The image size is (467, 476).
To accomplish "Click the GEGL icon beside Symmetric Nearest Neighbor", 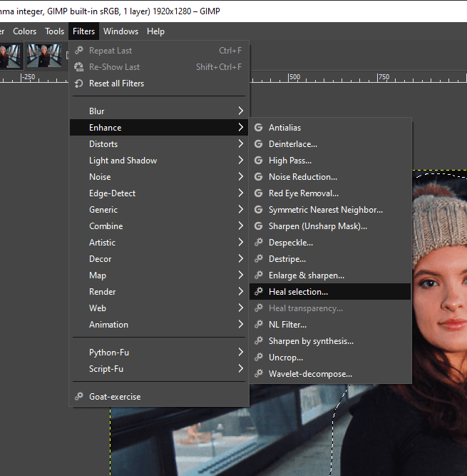I will pos(258,210).
